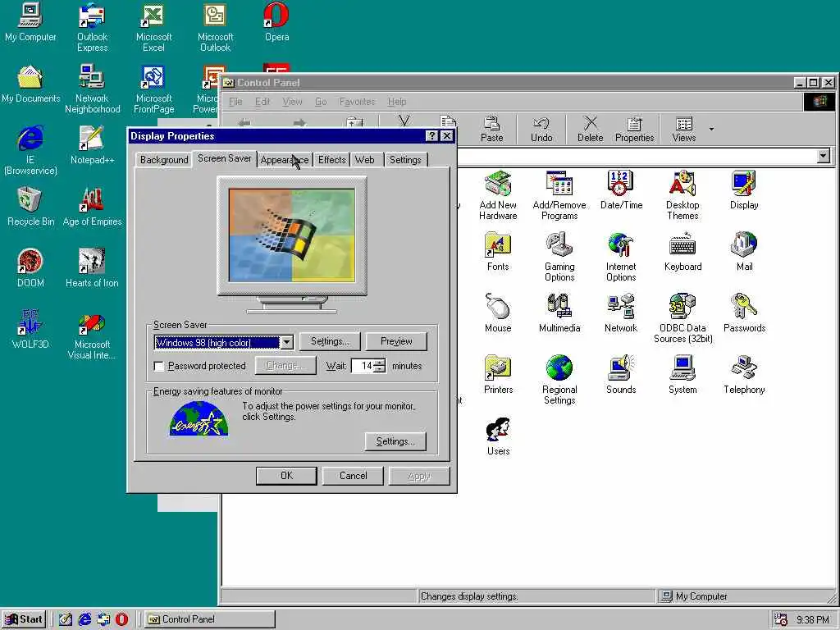Switch to the display Settings tab
Image resolution: width=840 pixels, height=630 pixels.
click(x=405, y=160)
